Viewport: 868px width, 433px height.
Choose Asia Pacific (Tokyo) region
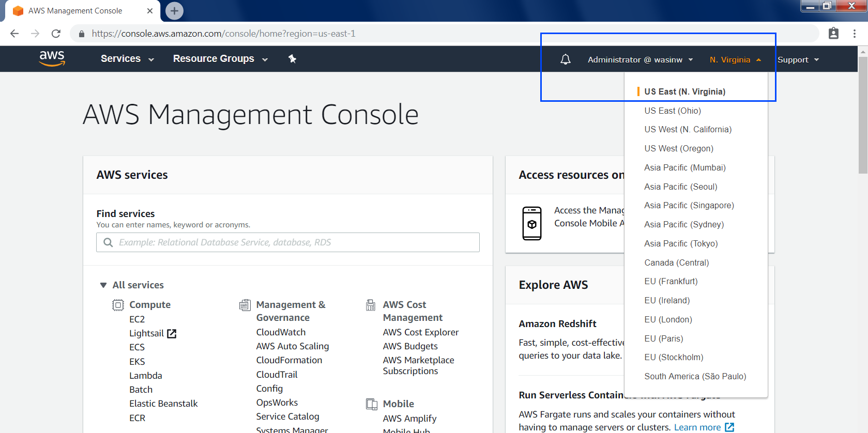point(681,243)
